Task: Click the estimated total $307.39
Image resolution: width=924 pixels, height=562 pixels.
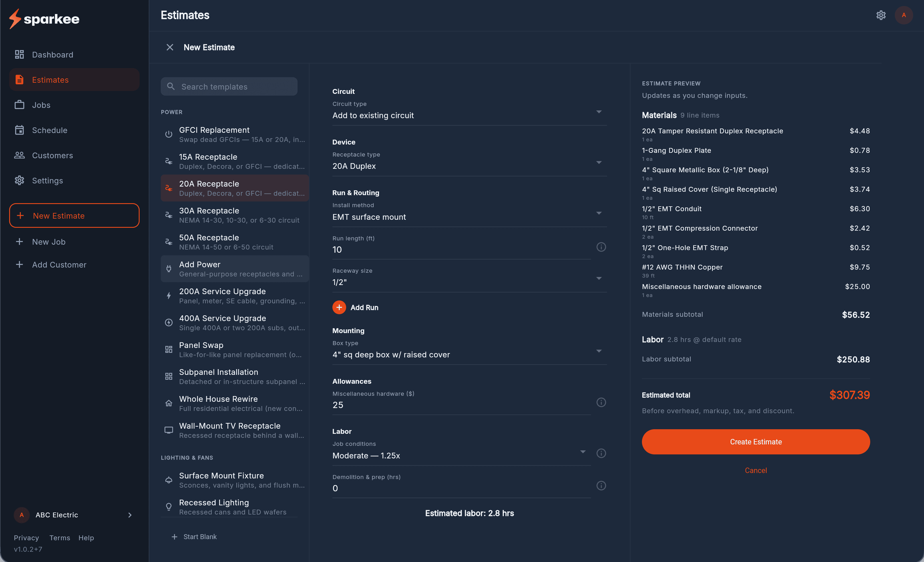Action: [x=849, y=395]
